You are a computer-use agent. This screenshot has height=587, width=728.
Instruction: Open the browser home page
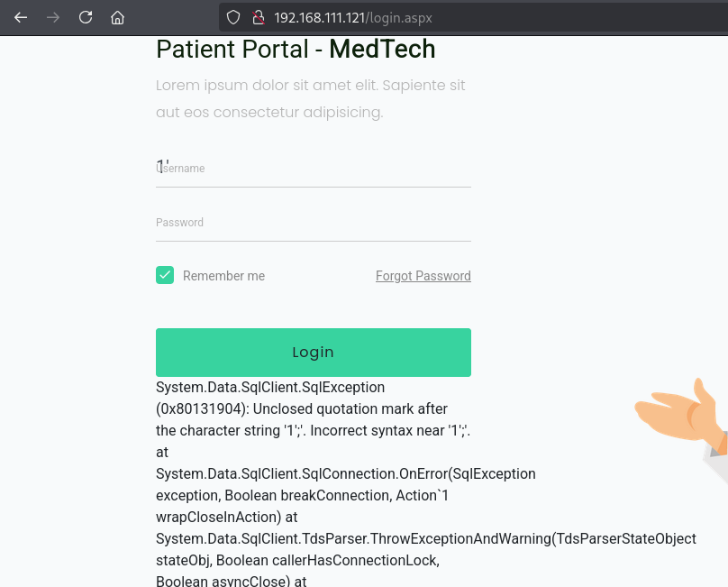click(x=117, y=17)
